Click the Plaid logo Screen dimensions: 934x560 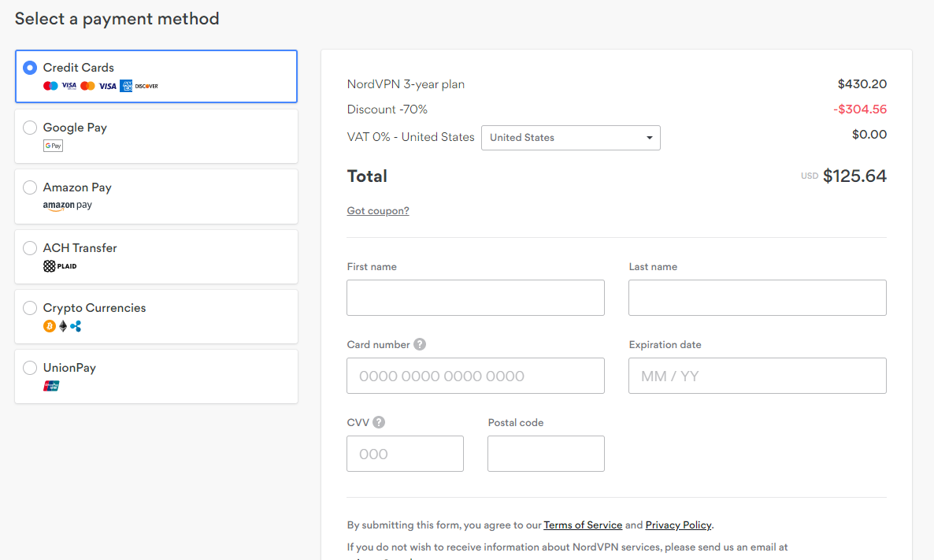pyautogui.click(x=60, y=265)
